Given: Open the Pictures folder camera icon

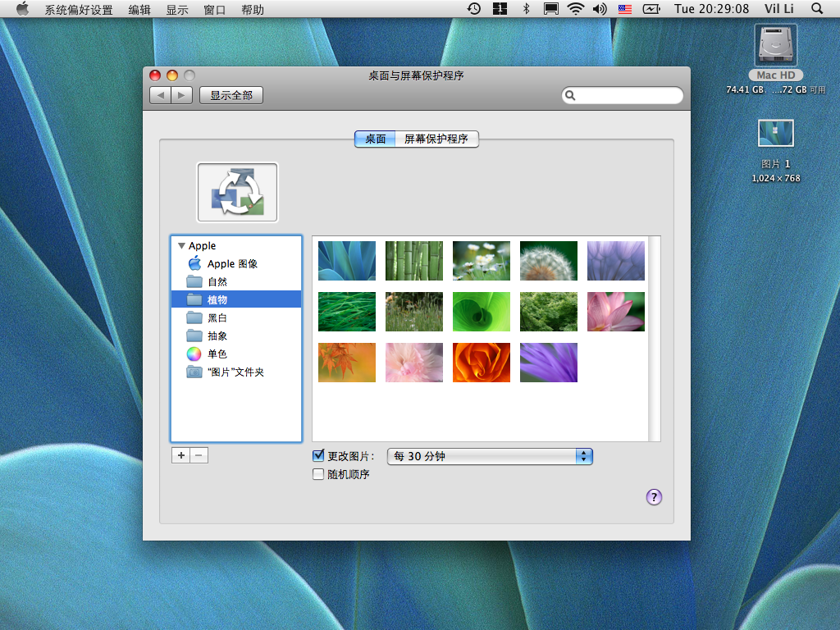Looking at the screenshot, I should [194, 372].
